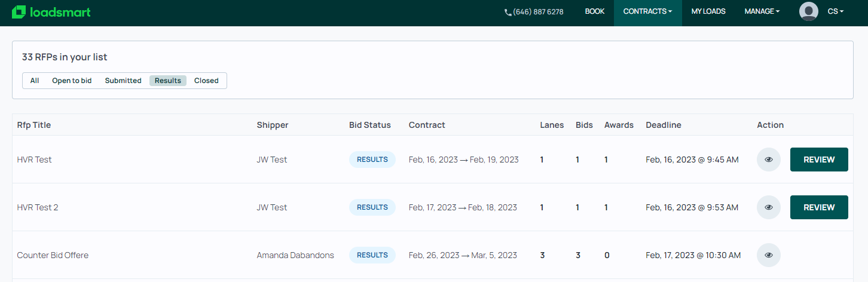
Task: Click contract dates Feb, 17, 2023 → Feb, 18, 2023
Action: click(x=463, y=207)
